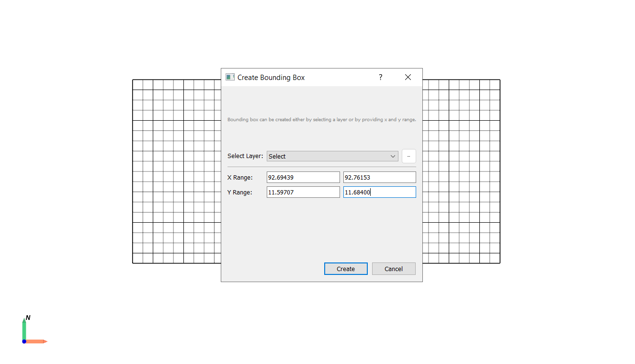
Task: Click the grid area left of the dialog
Action: coord(176,171)
